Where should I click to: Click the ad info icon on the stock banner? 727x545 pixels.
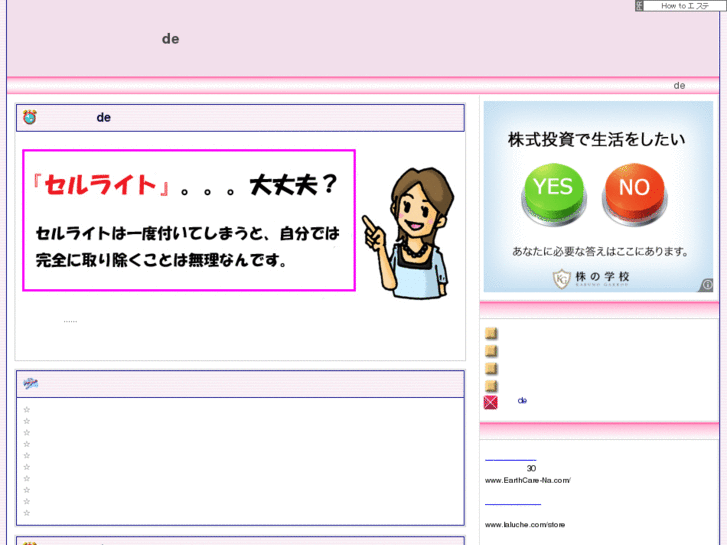tap(707, 285)
